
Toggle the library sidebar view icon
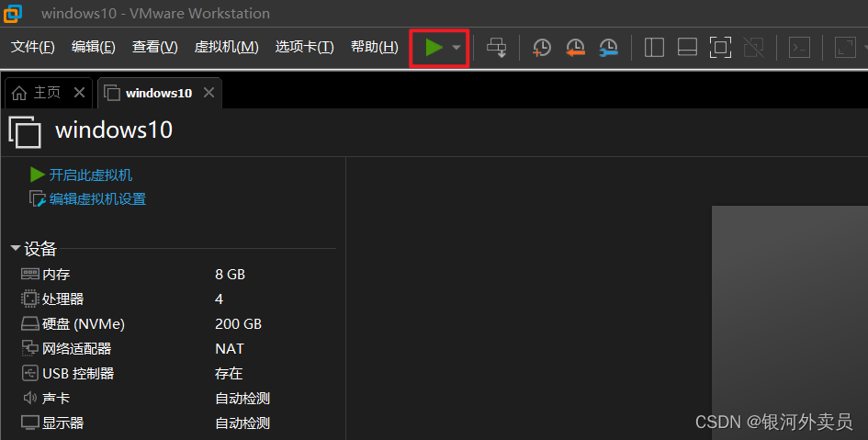coord(654,48)
